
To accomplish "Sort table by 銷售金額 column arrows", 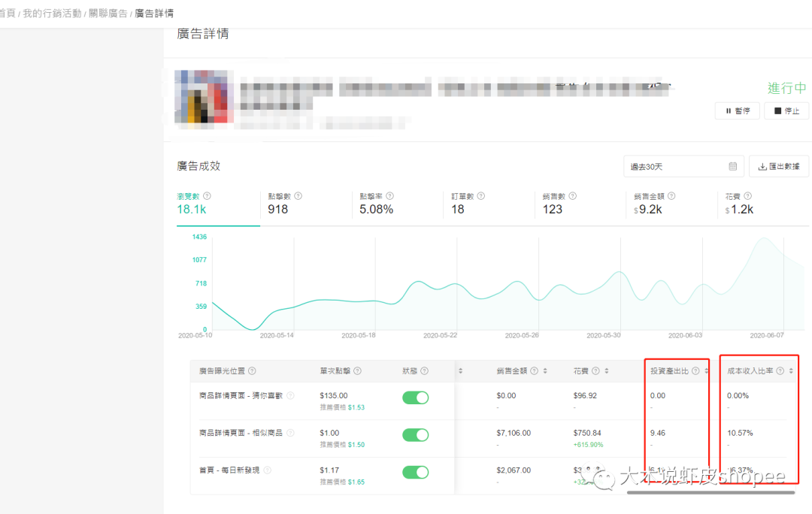I will (545, 371).
